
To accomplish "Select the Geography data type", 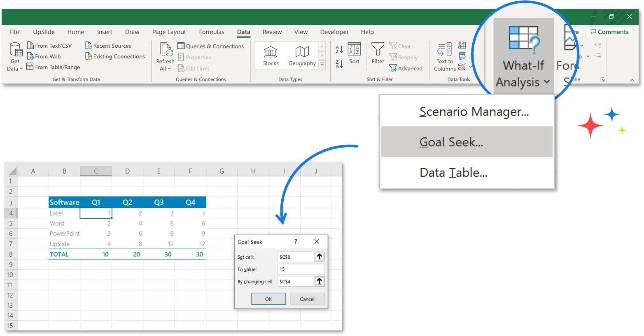I will (302, 55).
